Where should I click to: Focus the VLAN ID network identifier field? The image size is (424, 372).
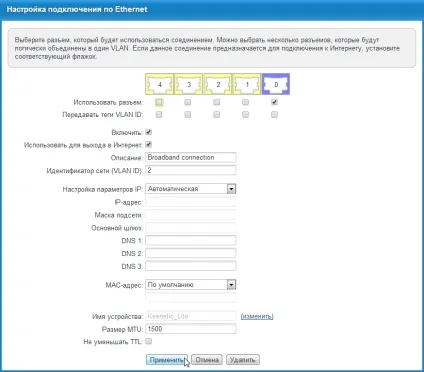click(191, 170)
